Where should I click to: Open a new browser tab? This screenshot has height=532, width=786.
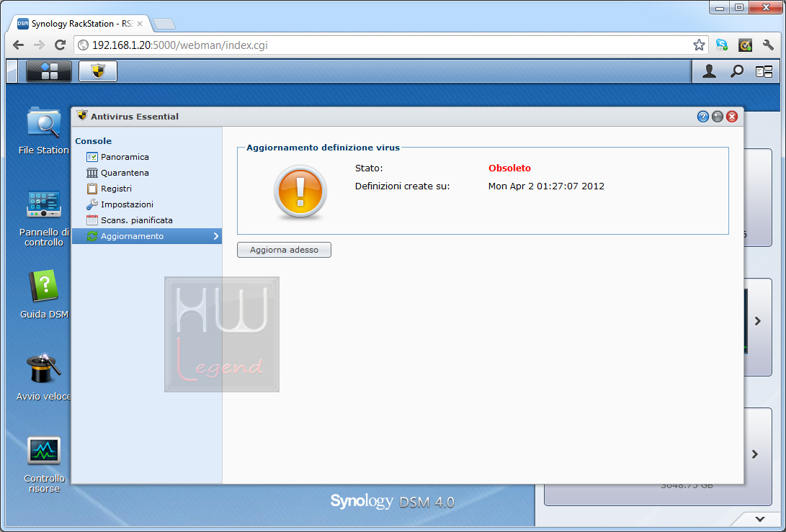164,24
